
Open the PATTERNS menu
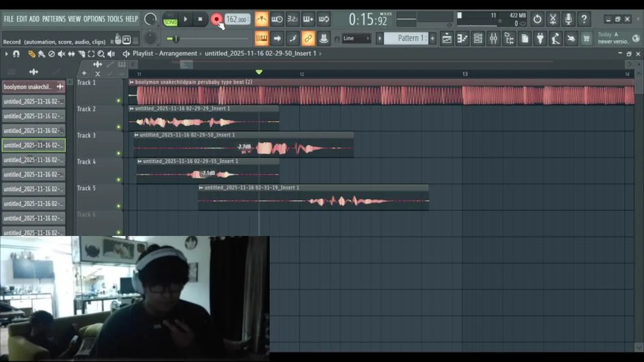click(x=54, y=19)
